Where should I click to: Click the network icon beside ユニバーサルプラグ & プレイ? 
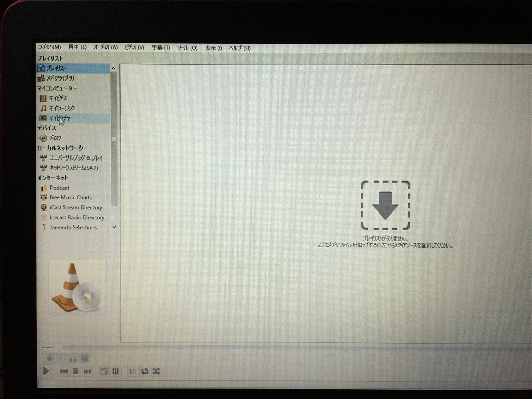click(x=44, y=158)
